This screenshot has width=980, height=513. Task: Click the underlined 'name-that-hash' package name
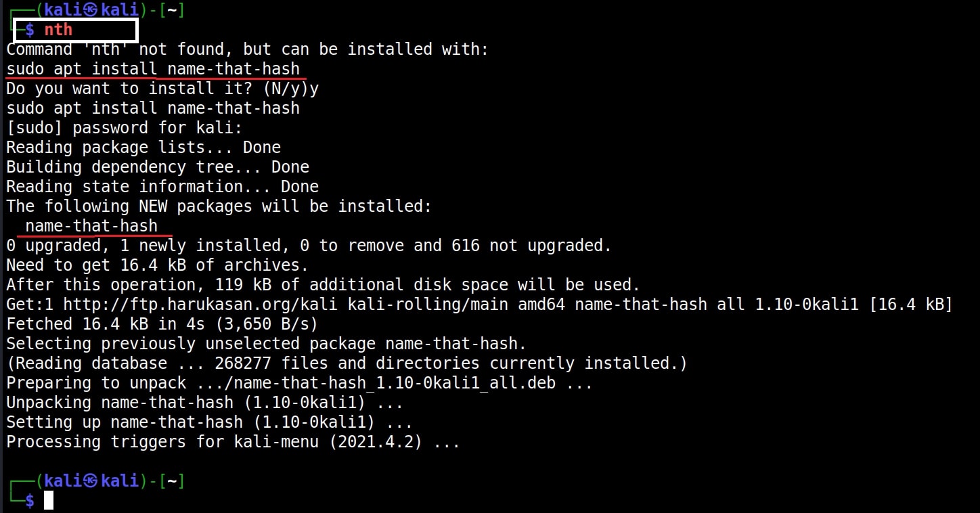91,226
